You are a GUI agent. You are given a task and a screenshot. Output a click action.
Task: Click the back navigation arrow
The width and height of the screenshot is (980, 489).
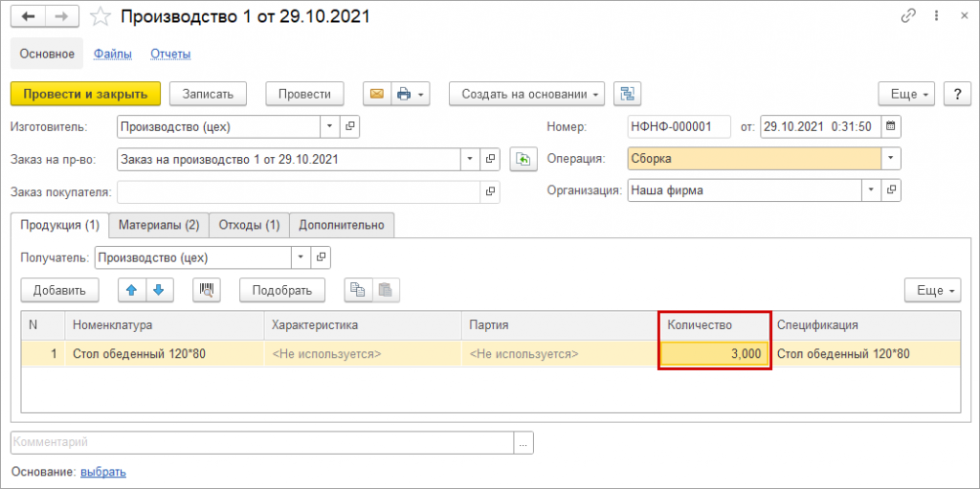[29, 17]
